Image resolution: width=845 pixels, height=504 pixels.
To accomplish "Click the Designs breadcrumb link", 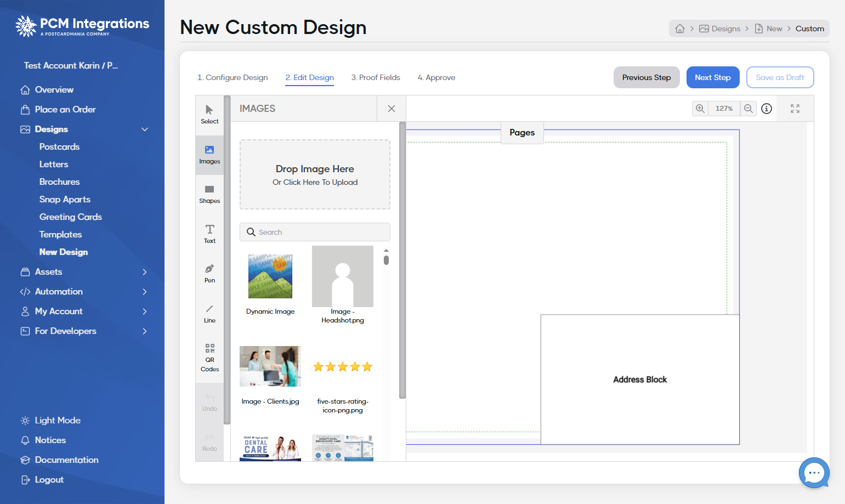I will pyautogui.click(x=720, y=29).
